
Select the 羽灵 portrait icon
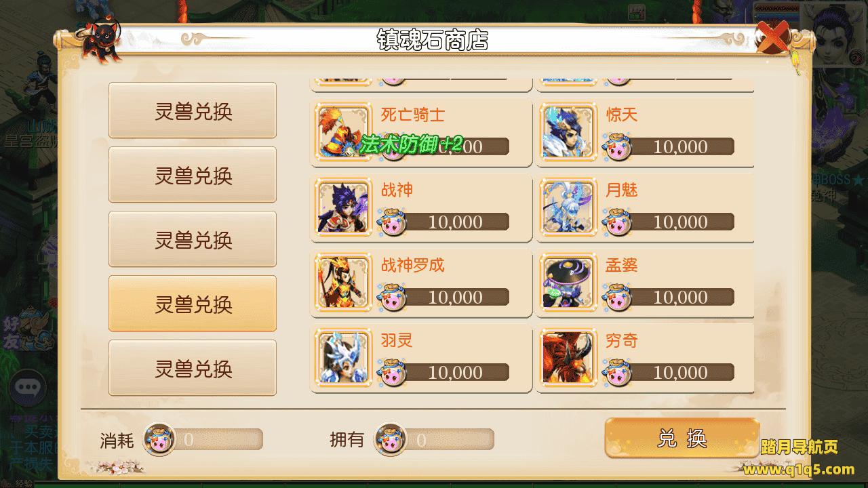tap(344, 358)
